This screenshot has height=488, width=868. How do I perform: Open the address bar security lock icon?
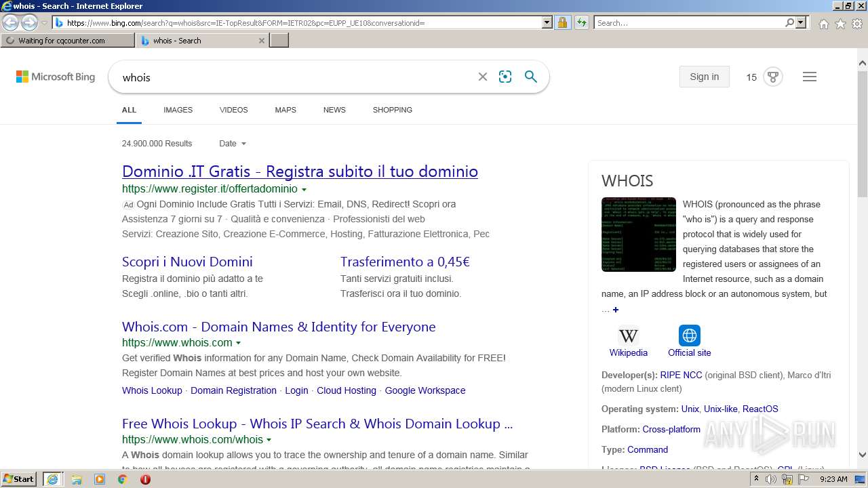pos(562,22)
